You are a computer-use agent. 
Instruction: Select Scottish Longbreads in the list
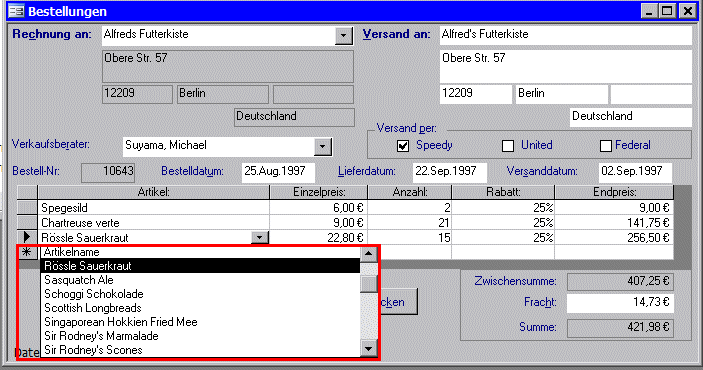200,308
